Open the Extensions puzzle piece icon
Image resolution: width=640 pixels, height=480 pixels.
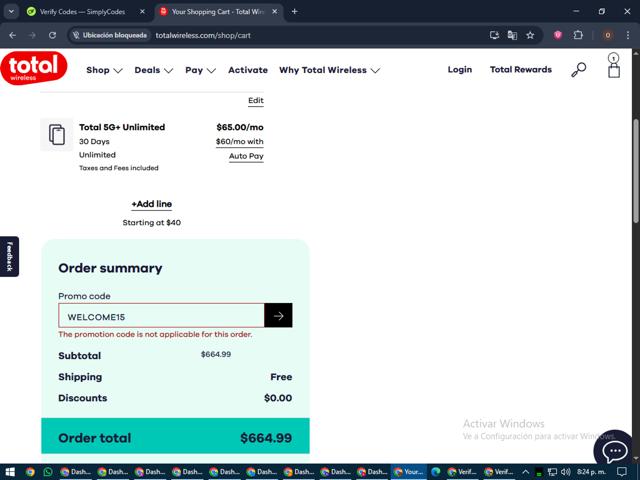578,36
